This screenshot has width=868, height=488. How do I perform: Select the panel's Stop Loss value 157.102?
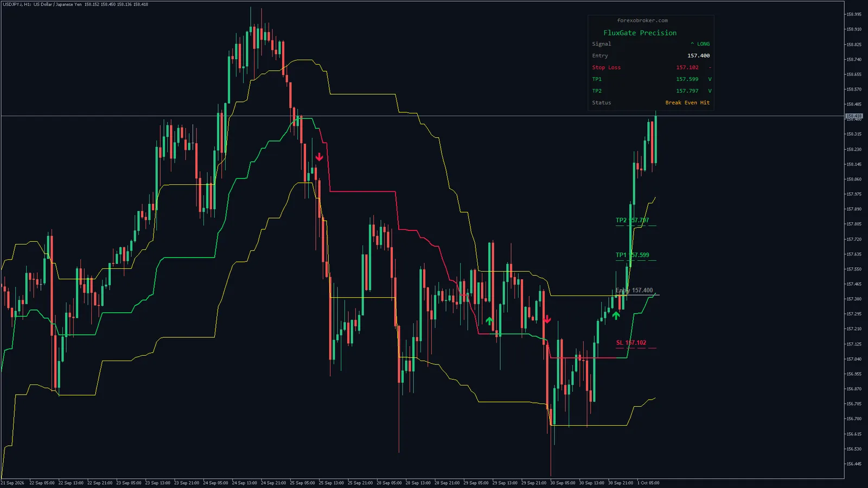[687, 67]
